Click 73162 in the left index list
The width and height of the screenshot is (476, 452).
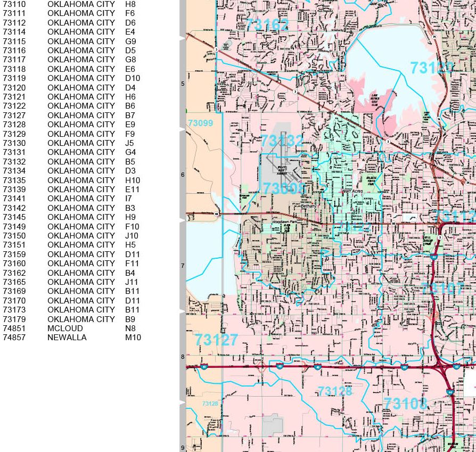point(14,273)
